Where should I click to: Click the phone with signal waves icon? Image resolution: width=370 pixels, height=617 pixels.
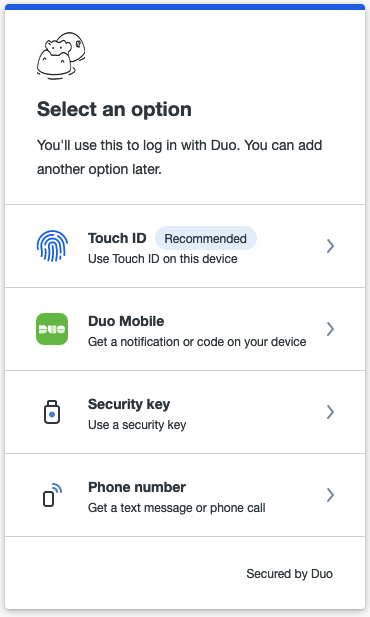coord(52,495)
